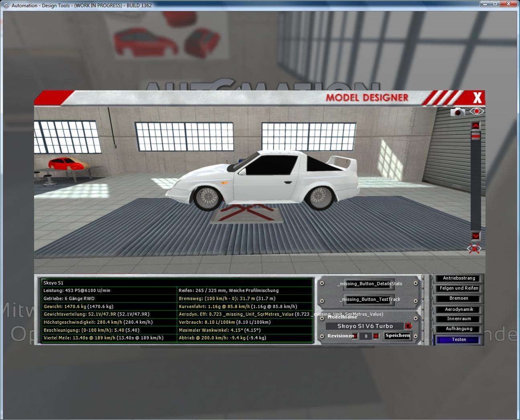The height and width of the screenshot is (420, 520).
Task: Click the camera screenshot icon
Action: 457,112
